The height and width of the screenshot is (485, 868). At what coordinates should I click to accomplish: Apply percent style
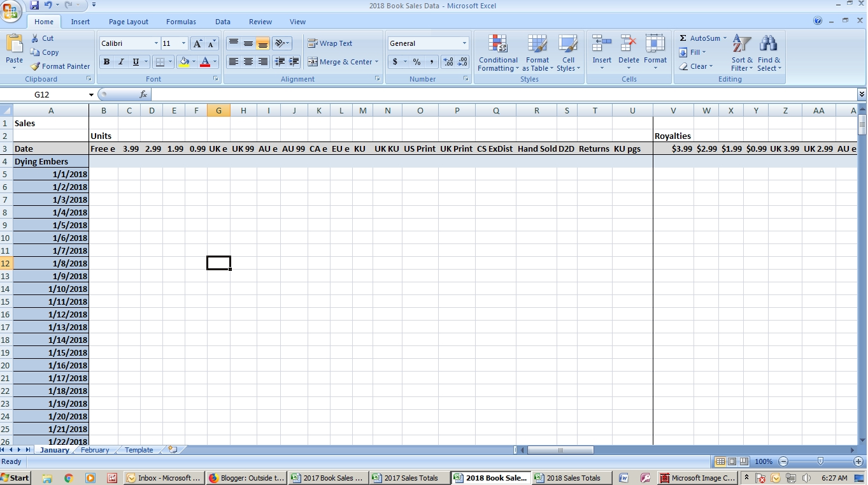(416, 62)
